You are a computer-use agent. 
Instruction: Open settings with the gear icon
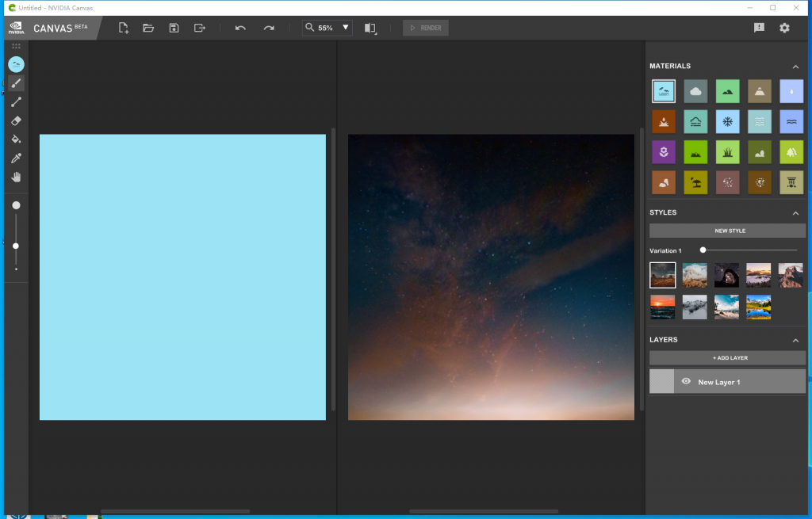click(784, 28)
